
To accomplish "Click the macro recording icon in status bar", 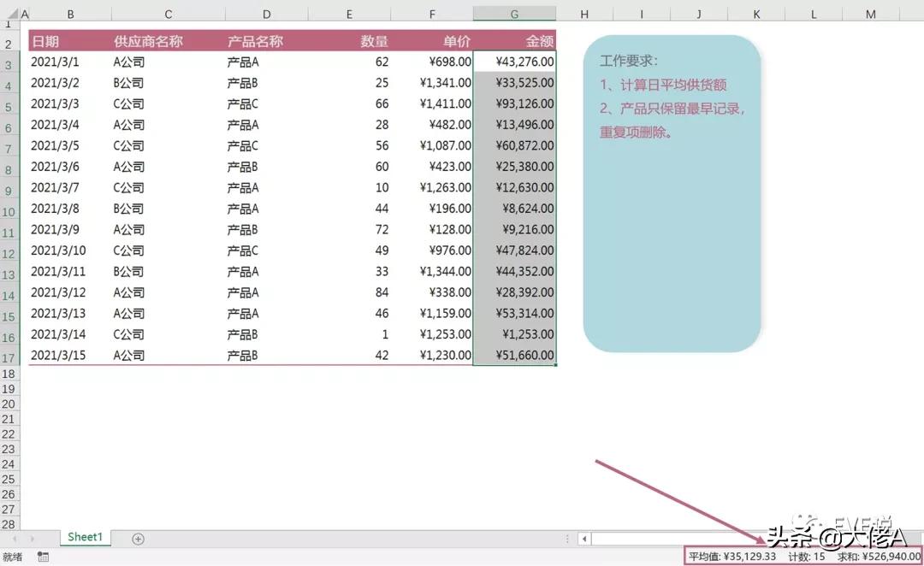I will click(x=43, y=557).
